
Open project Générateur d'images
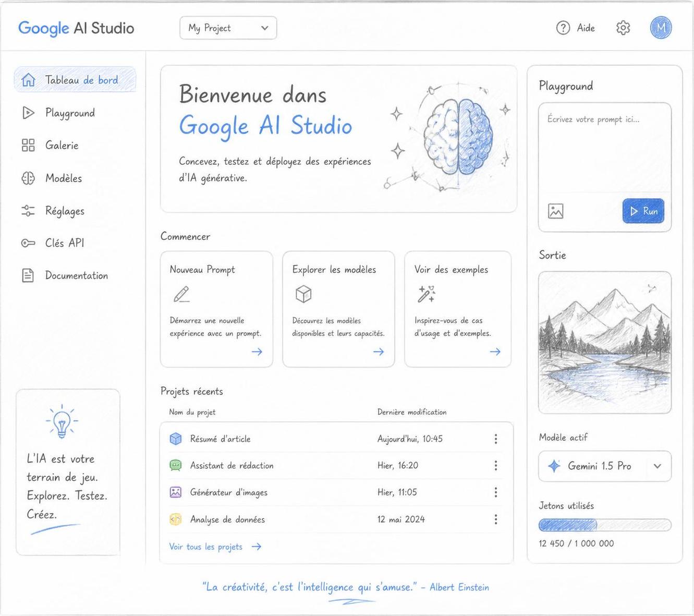(x=229, y=492)
